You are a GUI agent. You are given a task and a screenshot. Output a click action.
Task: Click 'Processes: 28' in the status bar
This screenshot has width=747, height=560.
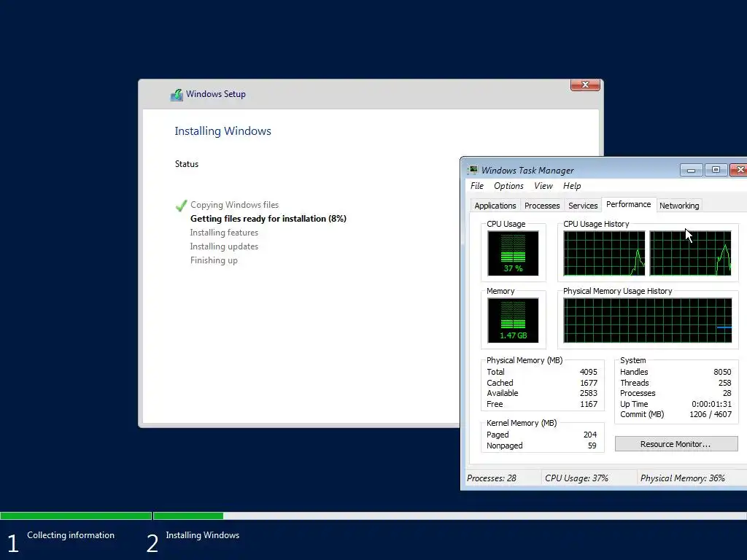point(492,478)
